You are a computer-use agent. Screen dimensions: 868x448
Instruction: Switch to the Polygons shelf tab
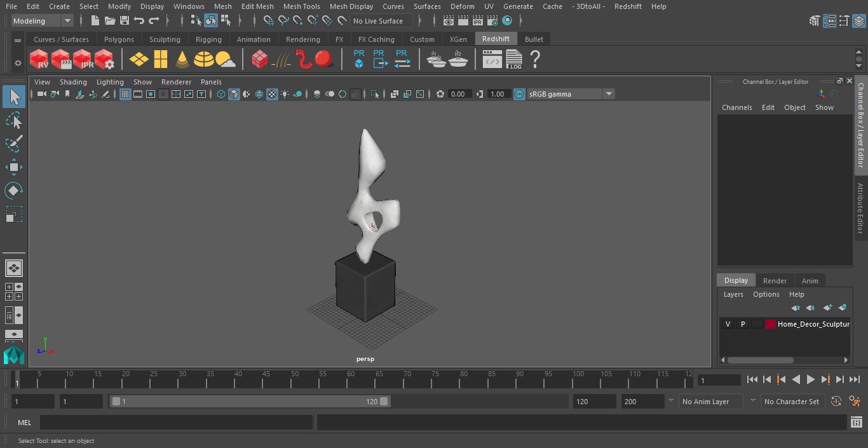(119, 39)
